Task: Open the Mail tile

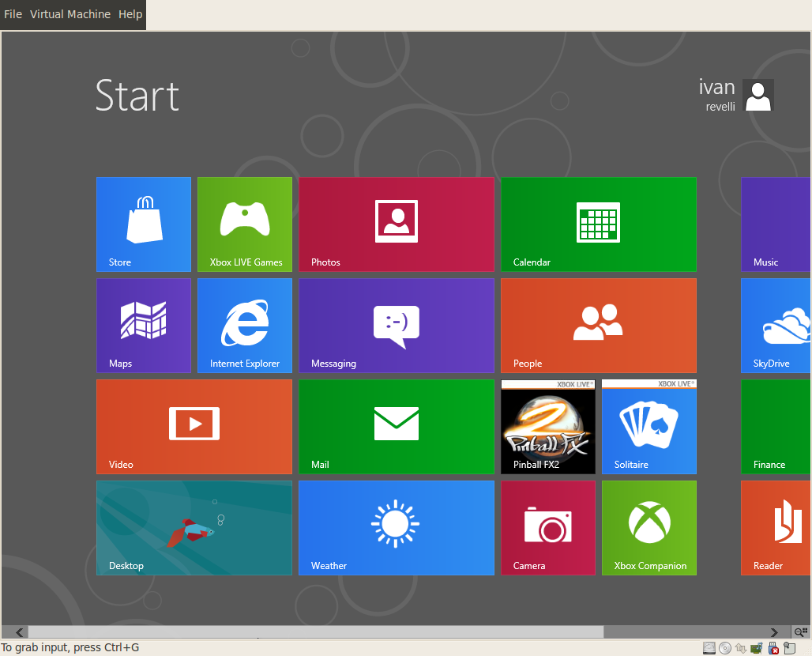Action: click(x=397, y=427)
